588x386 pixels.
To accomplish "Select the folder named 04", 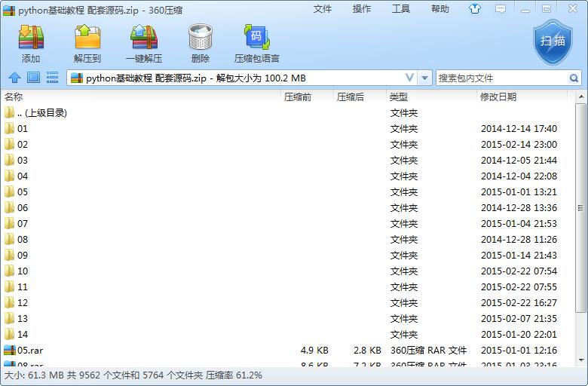I will pos(23,176).
